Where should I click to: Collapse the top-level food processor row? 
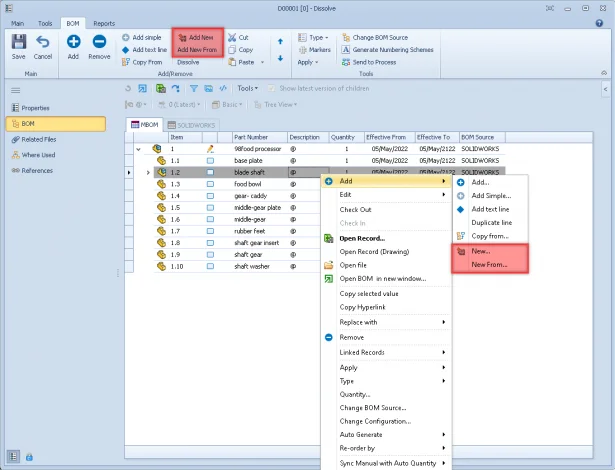138,149
